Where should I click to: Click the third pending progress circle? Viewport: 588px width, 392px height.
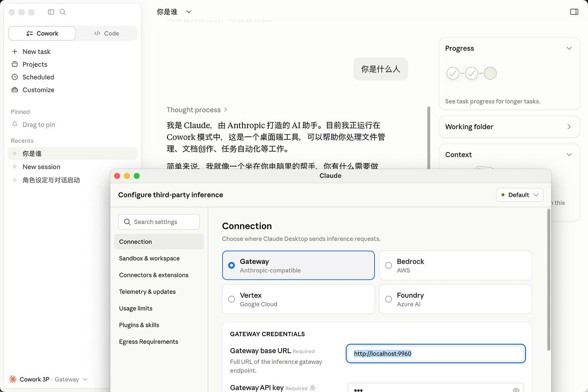(x=490, y=73)
